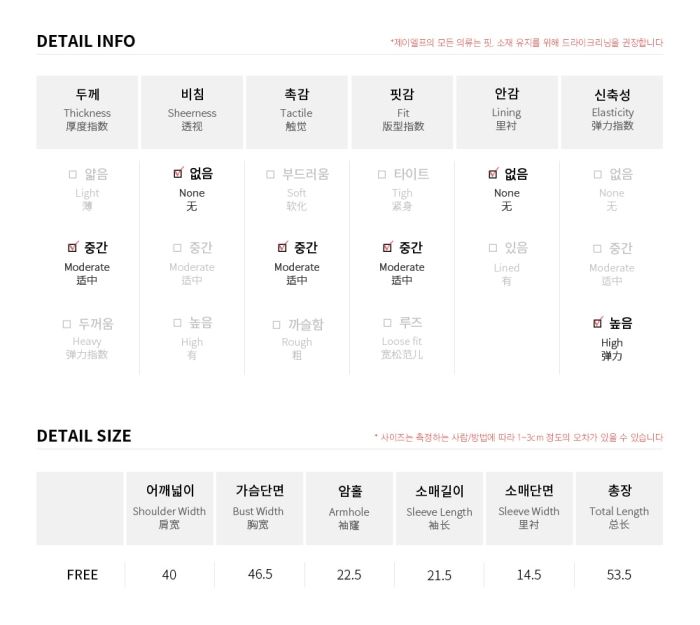Screen dimensions: 700x625
Task: Select the FREE size row label
Action: 82,574
